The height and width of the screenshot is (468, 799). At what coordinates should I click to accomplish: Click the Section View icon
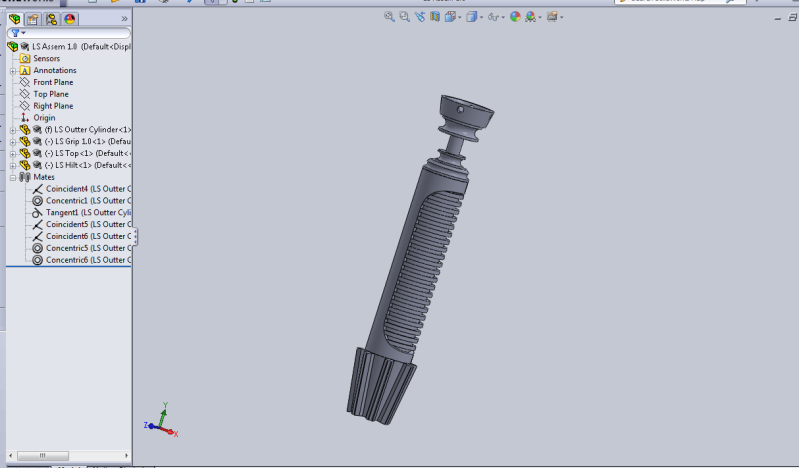coord(435,17)
